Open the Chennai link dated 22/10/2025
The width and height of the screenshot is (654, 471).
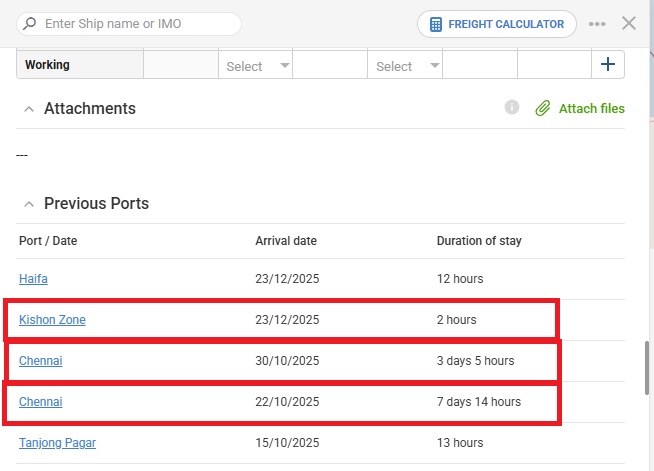pyautogui.click(x=40, y=402)
